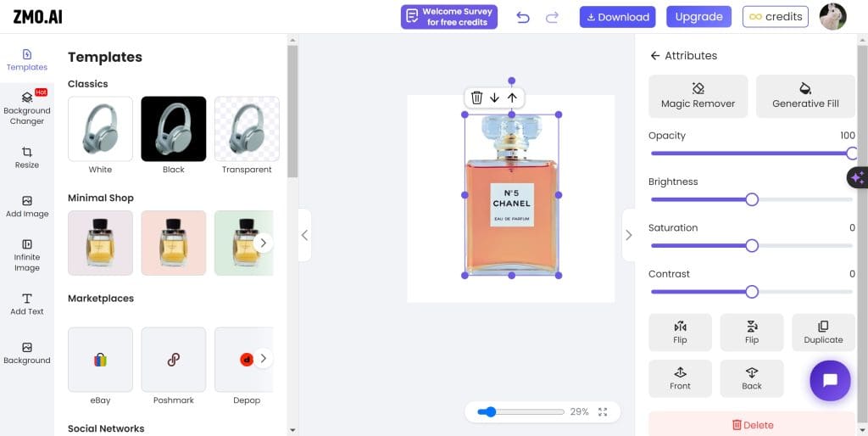Open the Magic Remover tool
This screenshot has height=436, width=868.
[698, 96]
